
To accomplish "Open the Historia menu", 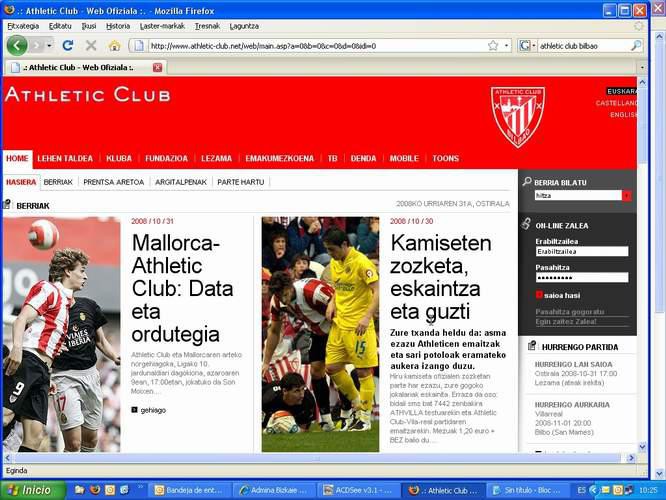I will pyautogui.click(x=118, y=26).
